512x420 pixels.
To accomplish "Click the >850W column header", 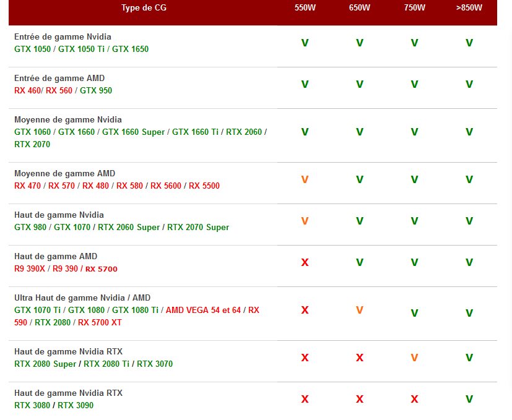I will coord(469,8).
